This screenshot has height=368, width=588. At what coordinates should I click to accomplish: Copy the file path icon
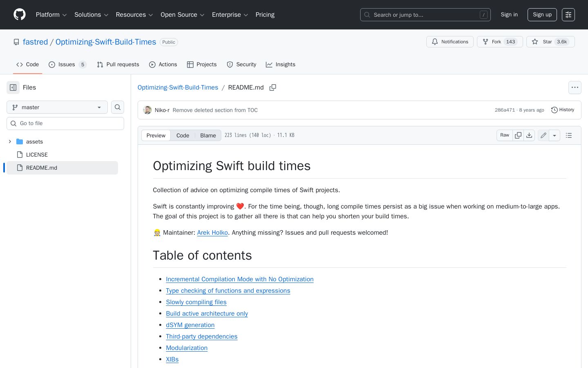(x=273, y=88)
